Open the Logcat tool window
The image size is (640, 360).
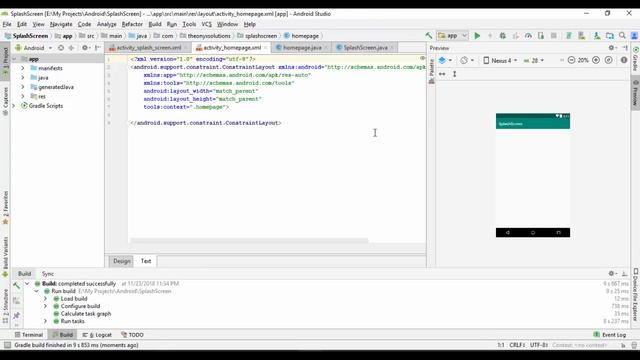pyautogui.click(x=98, y=335)
